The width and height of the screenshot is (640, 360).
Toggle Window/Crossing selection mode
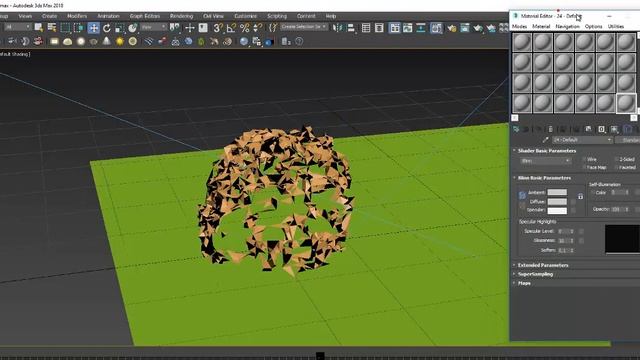(78, 28)
